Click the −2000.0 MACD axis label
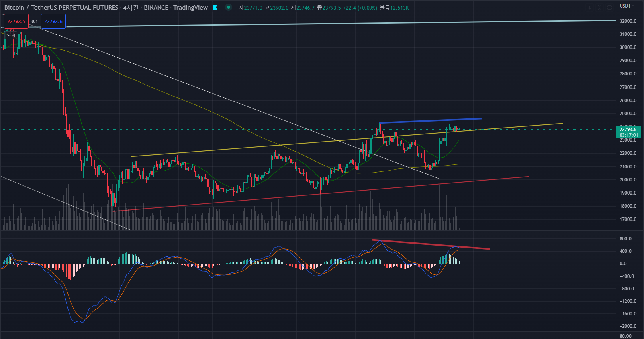This screenshot has width=644, height=339. click(628, 326)
